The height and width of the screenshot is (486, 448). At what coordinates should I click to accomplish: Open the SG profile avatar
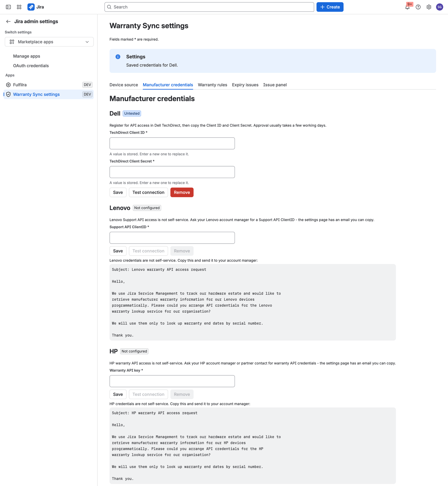pos(440,7)
